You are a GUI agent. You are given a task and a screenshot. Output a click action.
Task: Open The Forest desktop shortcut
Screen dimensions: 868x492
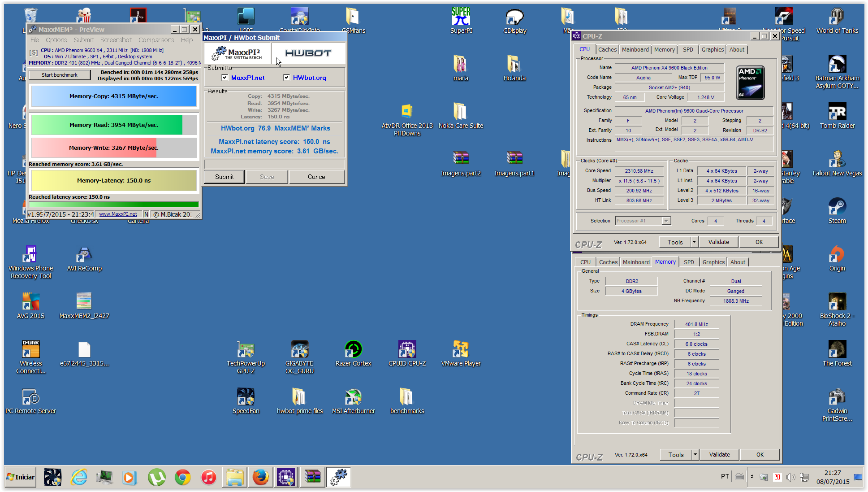click(837, 354)
